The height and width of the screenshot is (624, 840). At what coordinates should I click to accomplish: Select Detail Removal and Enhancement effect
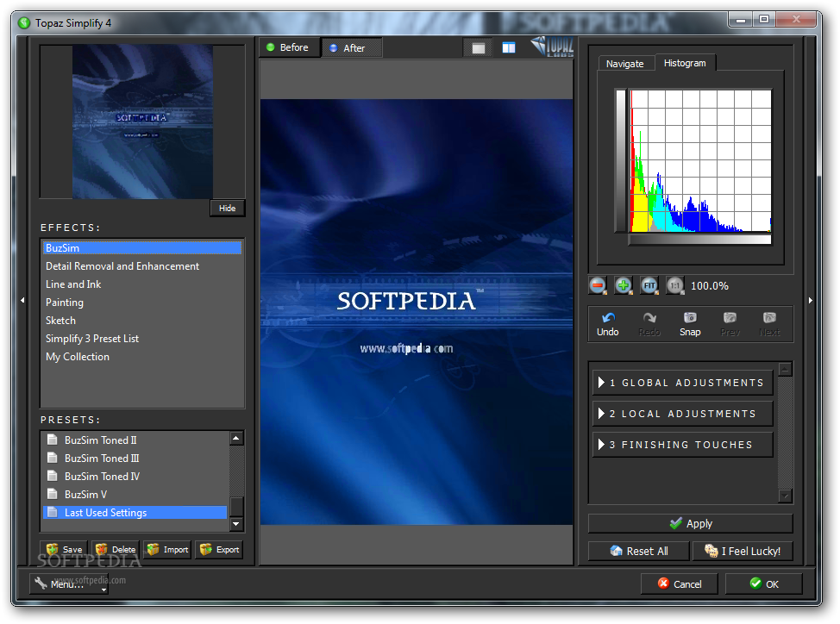pos(142,266)
